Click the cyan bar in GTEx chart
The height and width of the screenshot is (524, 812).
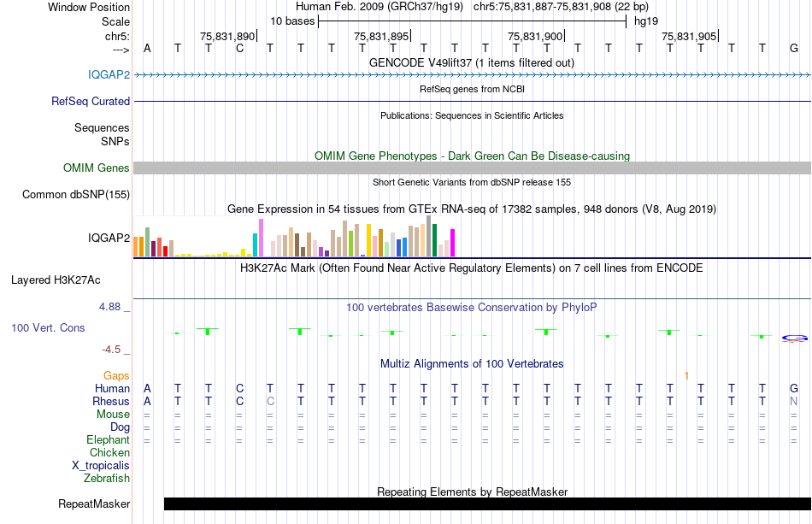[x=256, y=245]
